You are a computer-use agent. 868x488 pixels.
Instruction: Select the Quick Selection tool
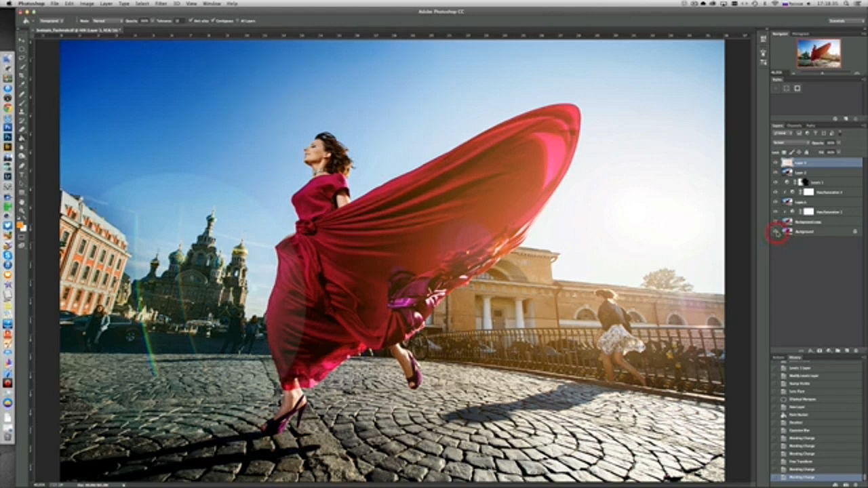[22, 67]
